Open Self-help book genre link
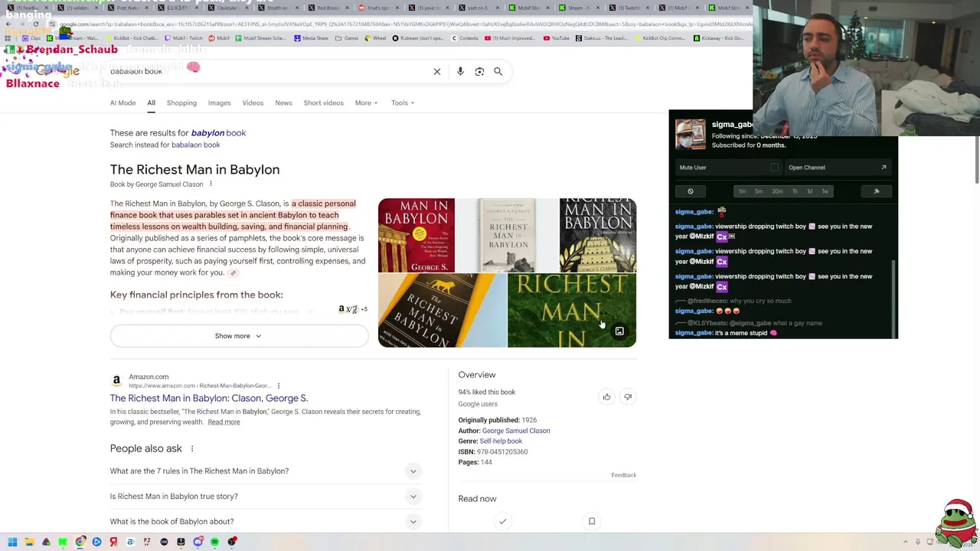This screenshot has height=551, width=980. coord(501,442)
